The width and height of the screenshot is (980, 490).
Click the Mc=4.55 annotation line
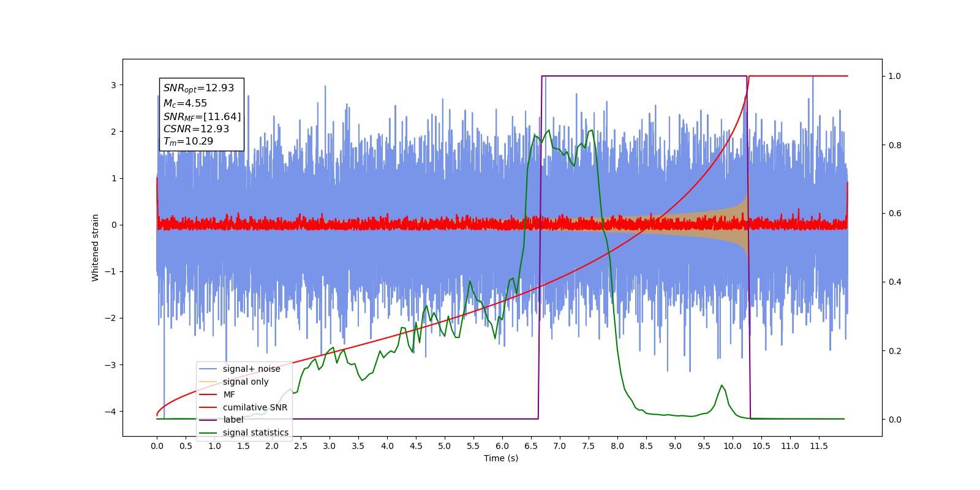pyautogui.click(x=185, y=104)
